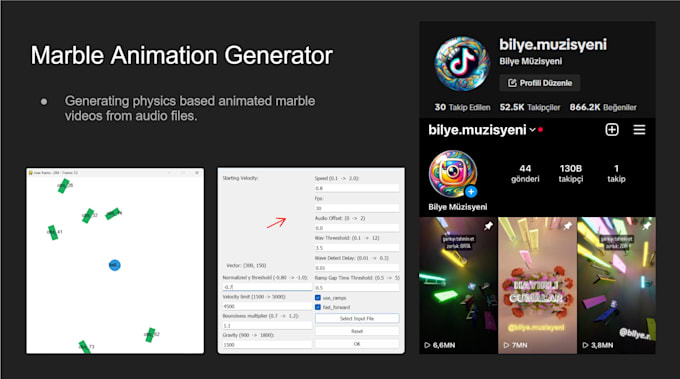
Task: Click the Instagram profile avatar picture
Action: click(x=453, y=174)
